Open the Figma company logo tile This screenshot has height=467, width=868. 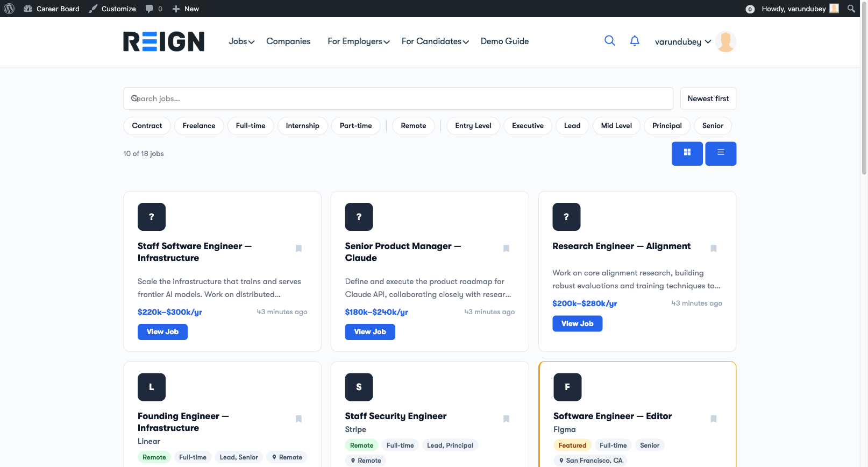[x=567, y=387]
